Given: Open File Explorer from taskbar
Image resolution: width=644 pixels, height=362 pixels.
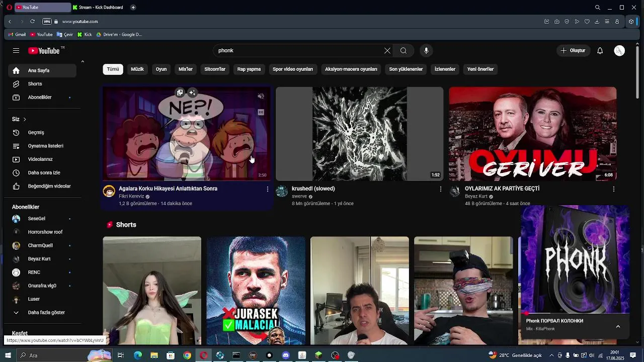Looking at the screenshot, I should pyautogui.click(x=154, y=355).
